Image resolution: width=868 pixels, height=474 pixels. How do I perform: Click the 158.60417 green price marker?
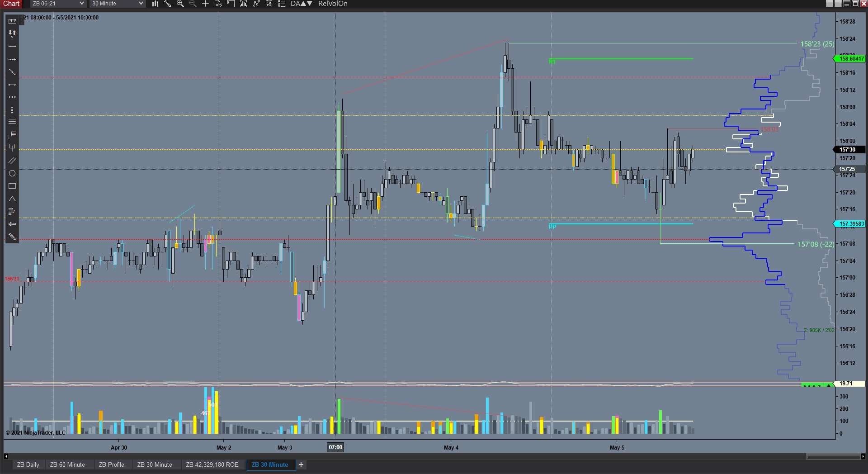[849, 59]
